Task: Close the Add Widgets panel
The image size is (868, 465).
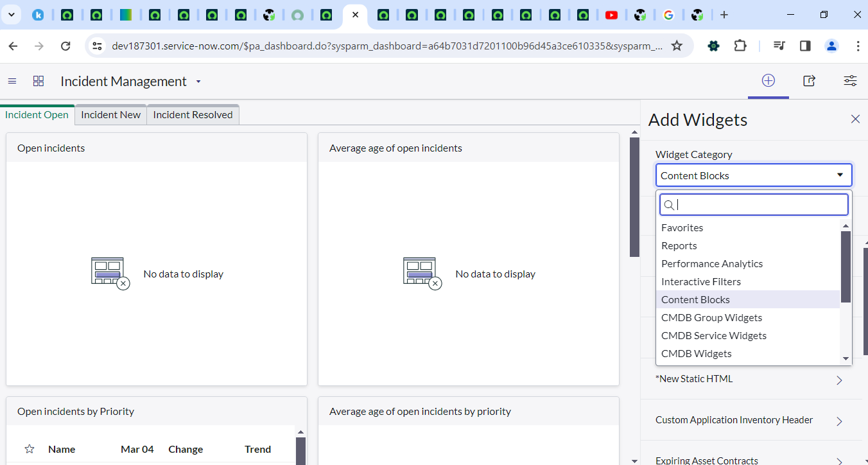Action: [855, 119]
